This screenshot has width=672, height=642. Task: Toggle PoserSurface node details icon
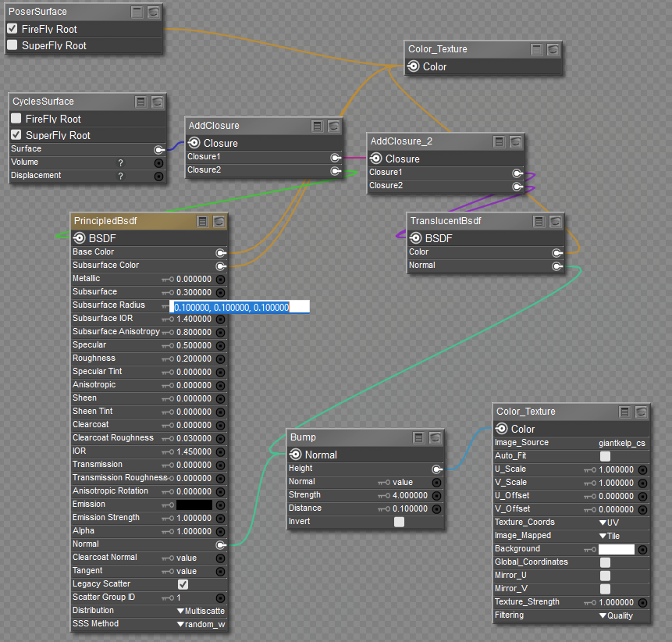coord(137,12)
